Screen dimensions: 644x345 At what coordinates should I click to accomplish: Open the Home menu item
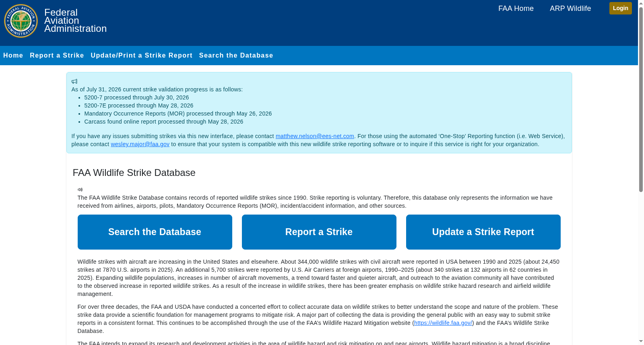tap(13, 56)
